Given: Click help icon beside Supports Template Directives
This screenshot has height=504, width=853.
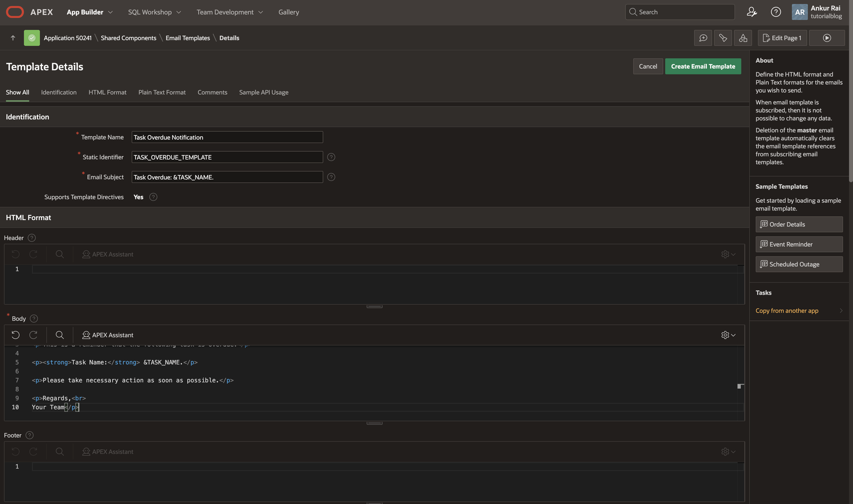Looking at the screenshot, I should point(154,197).
